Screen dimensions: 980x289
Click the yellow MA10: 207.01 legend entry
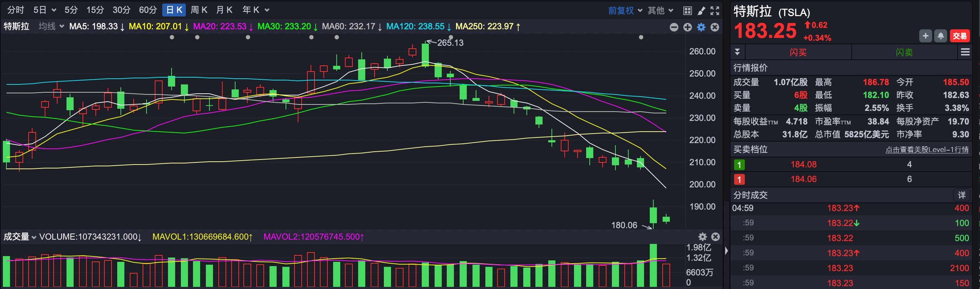(159, 27)
